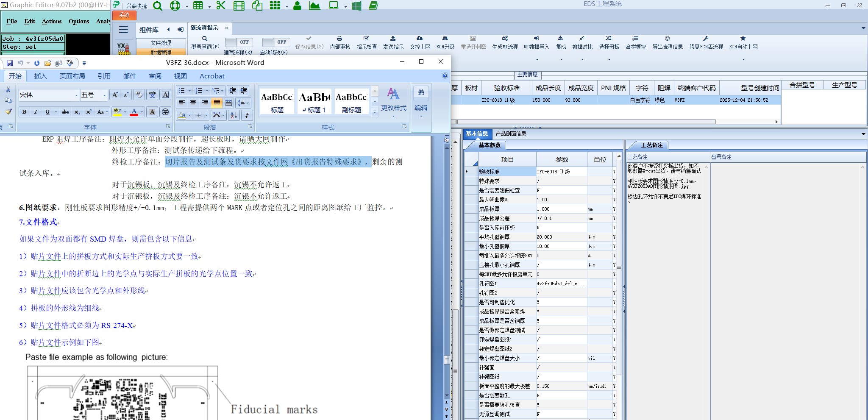
Task: Click the 系统 tab in EDS
Action: pos(124,15)
